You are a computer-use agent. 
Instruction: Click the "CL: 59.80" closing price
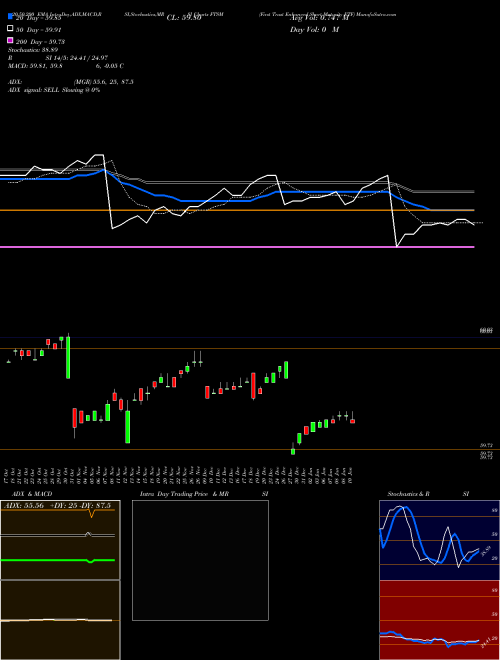click(184, 18)
